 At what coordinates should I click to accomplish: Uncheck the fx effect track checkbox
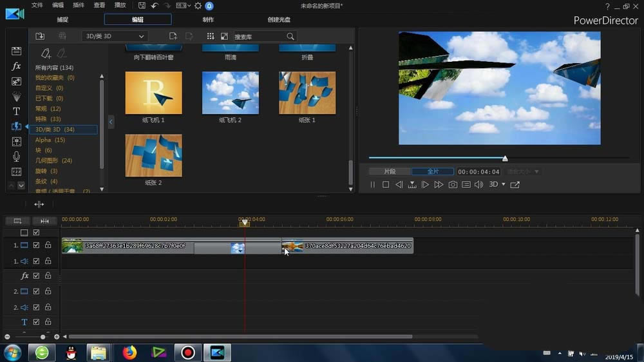click(37, 276)
